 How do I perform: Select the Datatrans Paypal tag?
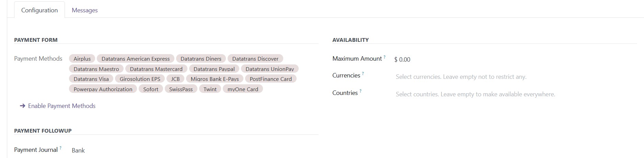tap(214, 69)
